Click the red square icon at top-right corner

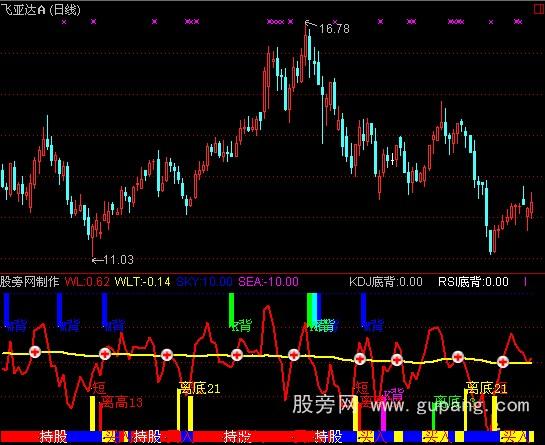click(539, 9)
